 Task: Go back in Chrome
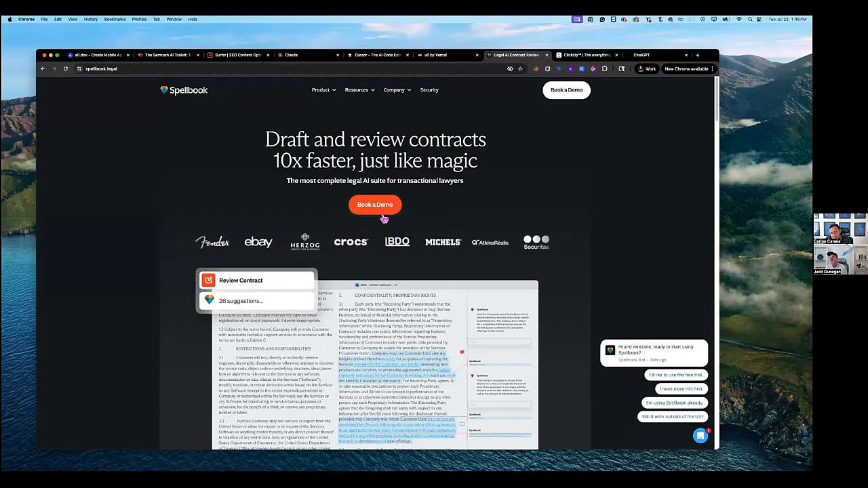coord(43,68)
